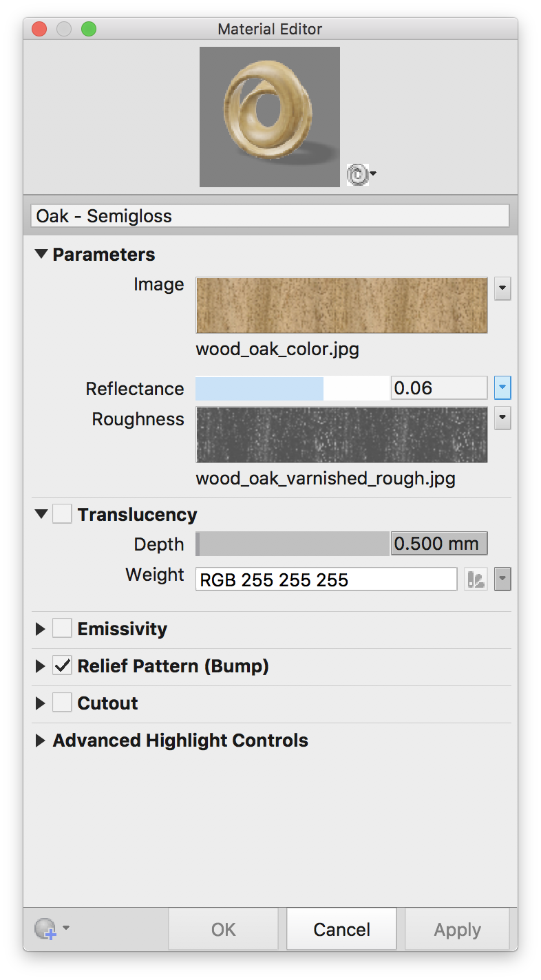
Task: Enable the Emissivity checkbox
Action: click(62, 628)
